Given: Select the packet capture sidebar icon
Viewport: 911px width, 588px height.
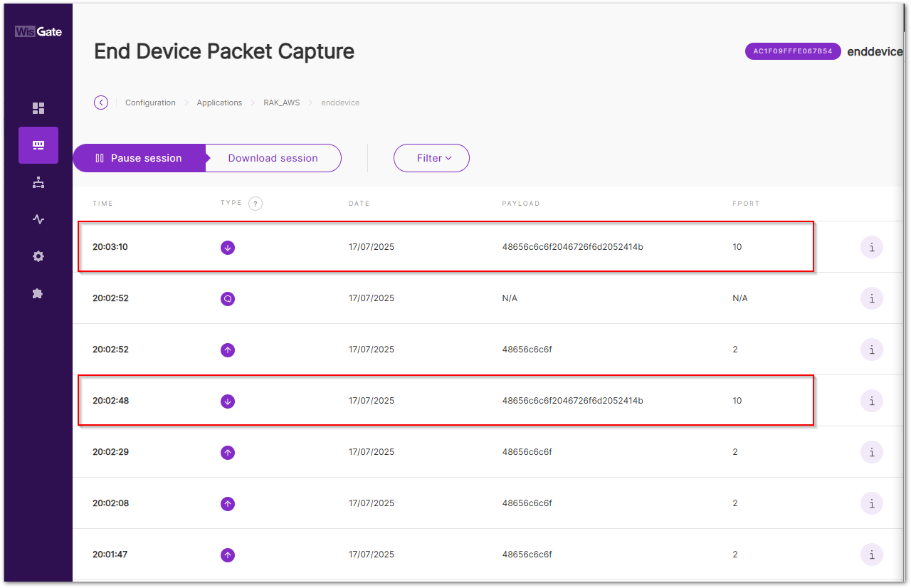Looking at the screenshot, I should pyautogui.click(x=38, y=145).
